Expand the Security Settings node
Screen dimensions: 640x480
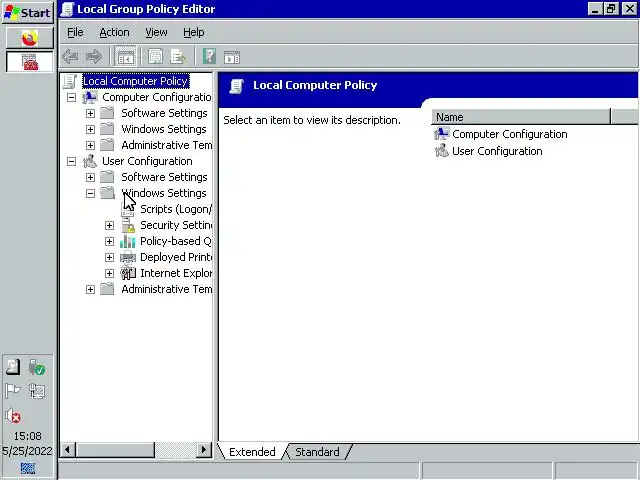coord(109,225)
